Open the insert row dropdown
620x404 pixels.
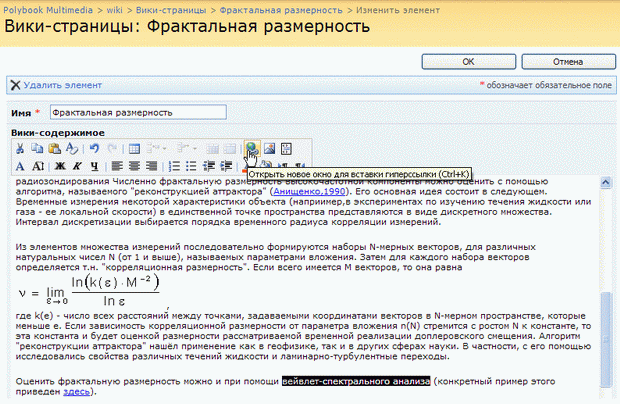click(157, 149)
